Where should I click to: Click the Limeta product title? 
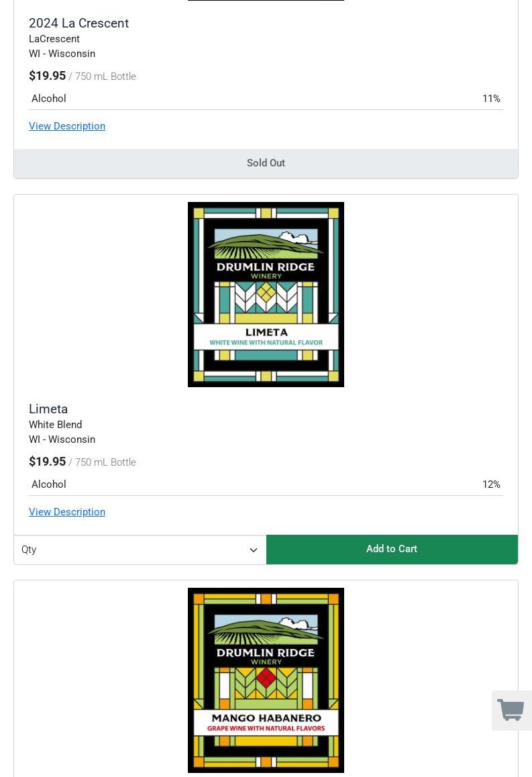click(x=48, y=409)
